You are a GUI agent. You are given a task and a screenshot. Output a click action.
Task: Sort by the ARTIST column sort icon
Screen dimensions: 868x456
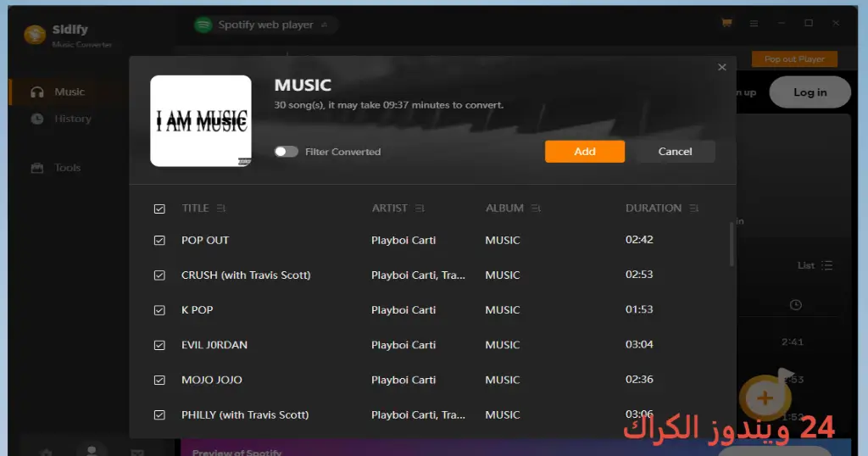pyautogui.click(x=420, y=209)
